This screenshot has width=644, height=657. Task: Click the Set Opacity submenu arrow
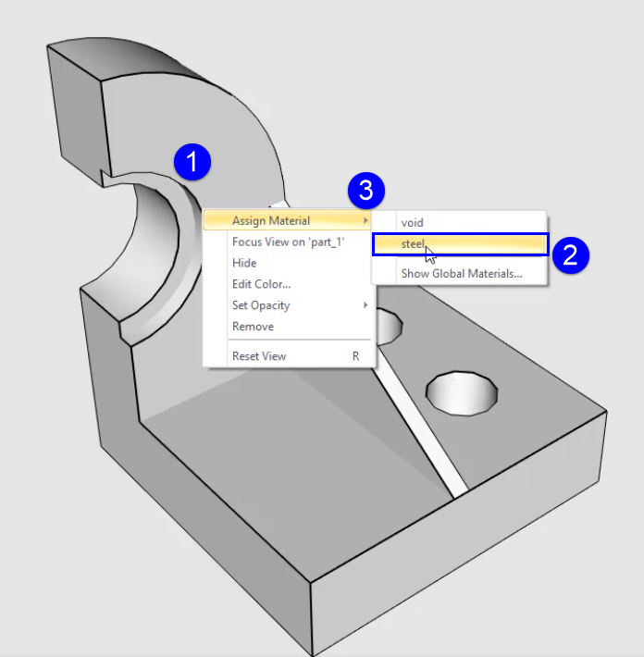pyautogui.click(x=365, y=305)
